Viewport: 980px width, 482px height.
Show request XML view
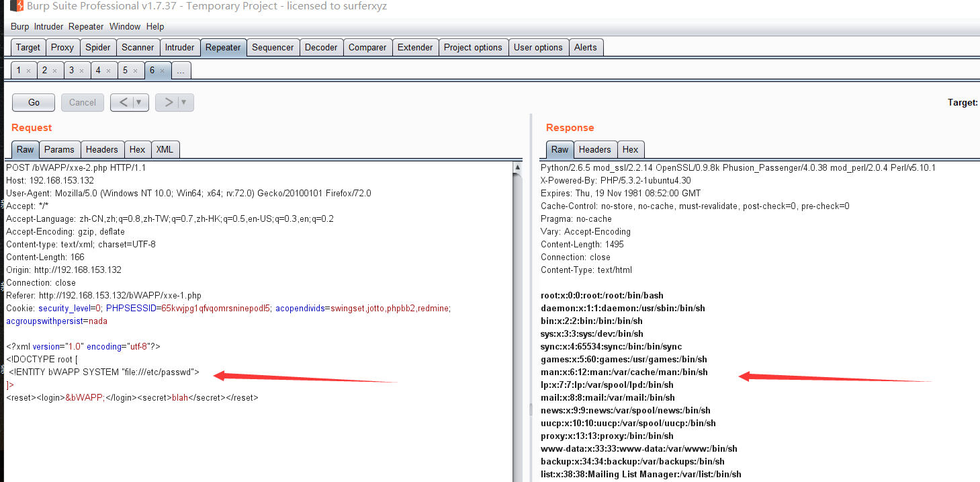(165, 149)
